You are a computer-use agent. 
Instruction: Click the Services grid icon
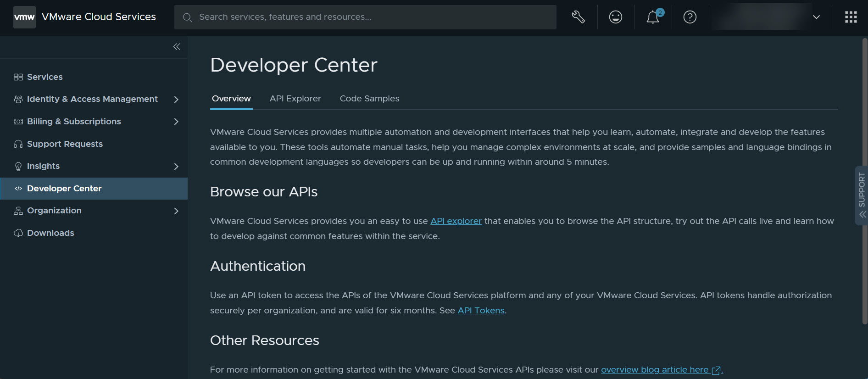point(18,77)
